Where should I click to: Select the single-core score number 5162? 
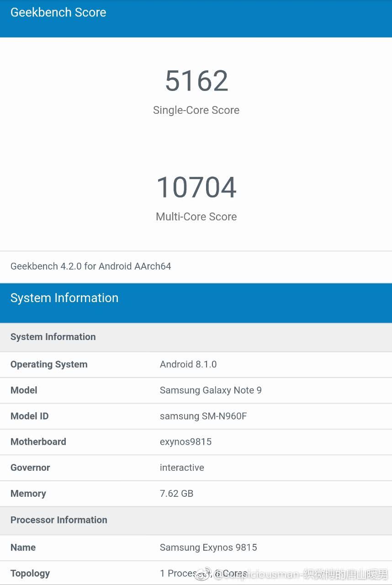(196, 81)
